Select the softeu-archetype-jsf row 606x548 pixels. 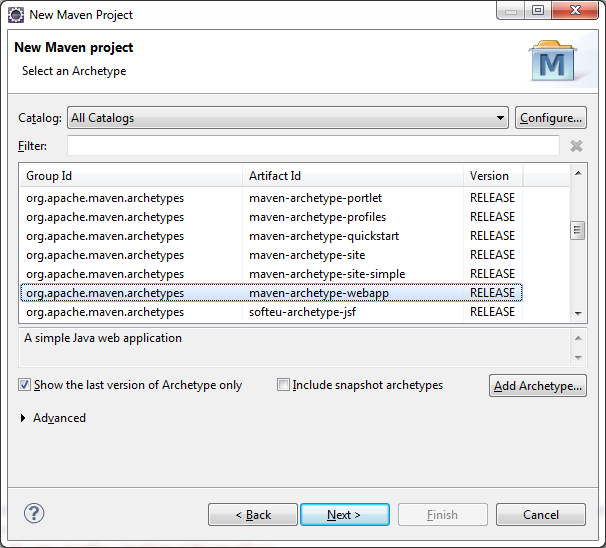click(271, 311)
